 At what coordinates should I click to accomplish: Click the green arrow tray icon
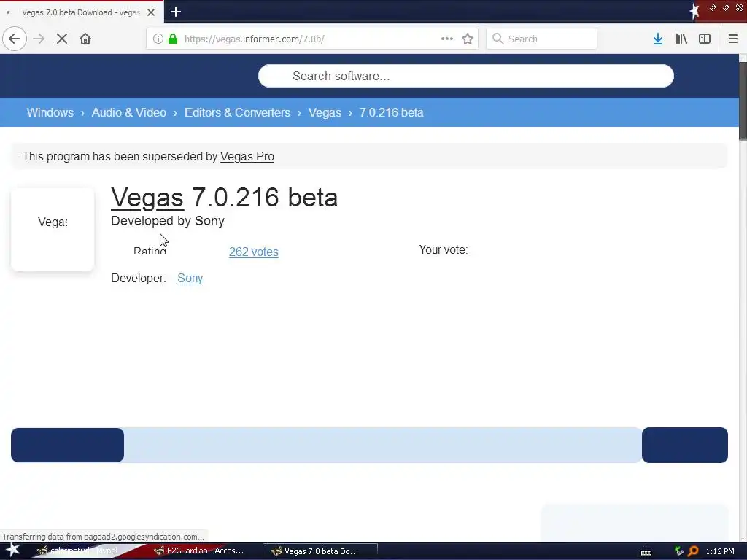pos(679,551)
